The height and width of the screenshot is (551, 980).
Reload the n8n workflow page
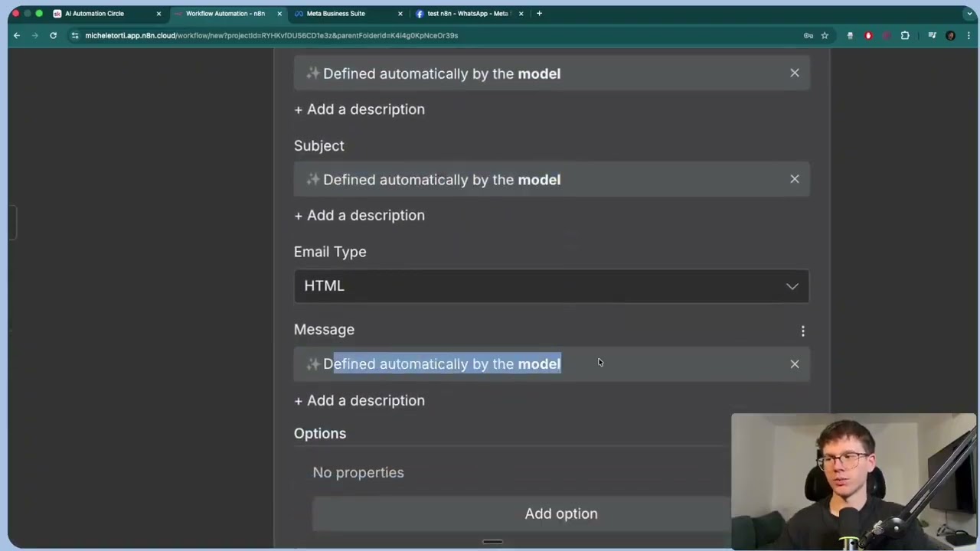54,35
